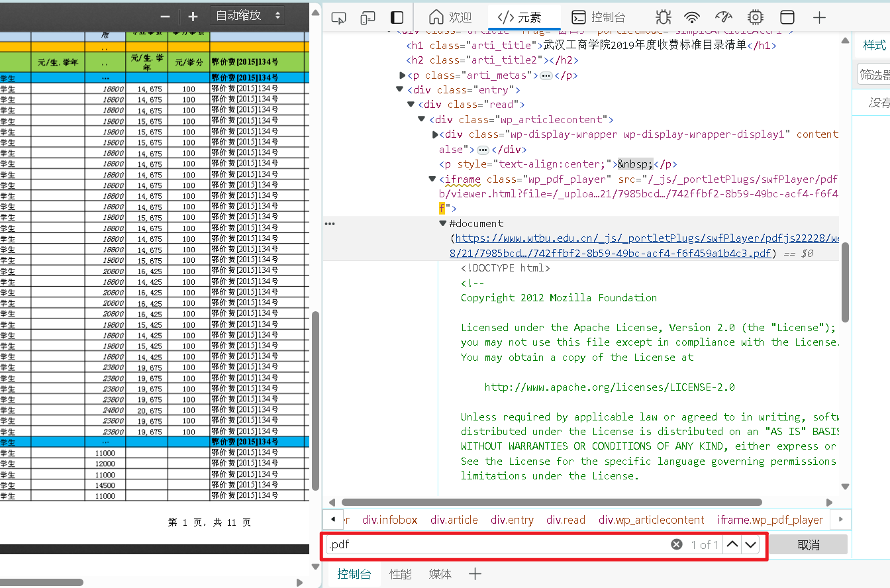Image resolution: width=890 pixels, height=588 pixels.
Task: Zoom in PDF with plus button
Action: pyautogui.click(x=193, y=16)
